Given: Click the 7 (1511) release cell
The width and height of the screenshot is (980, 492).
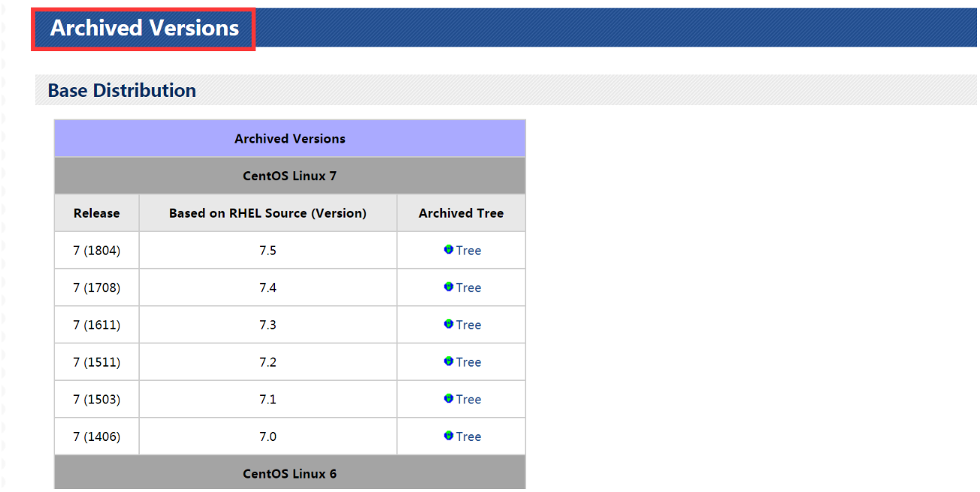Looking at the screenshot, I should click(x=97, y=362).
